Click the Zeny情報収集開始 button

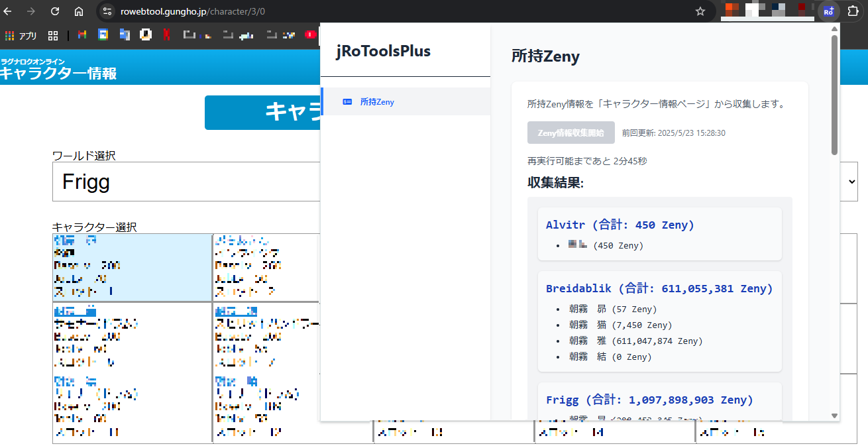pos(571,133)
